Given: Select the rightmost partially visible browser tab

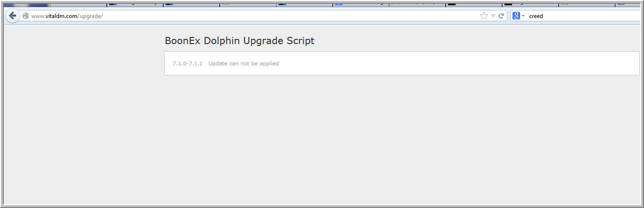Looking at the screenshot, I should [x=629, y=4].
